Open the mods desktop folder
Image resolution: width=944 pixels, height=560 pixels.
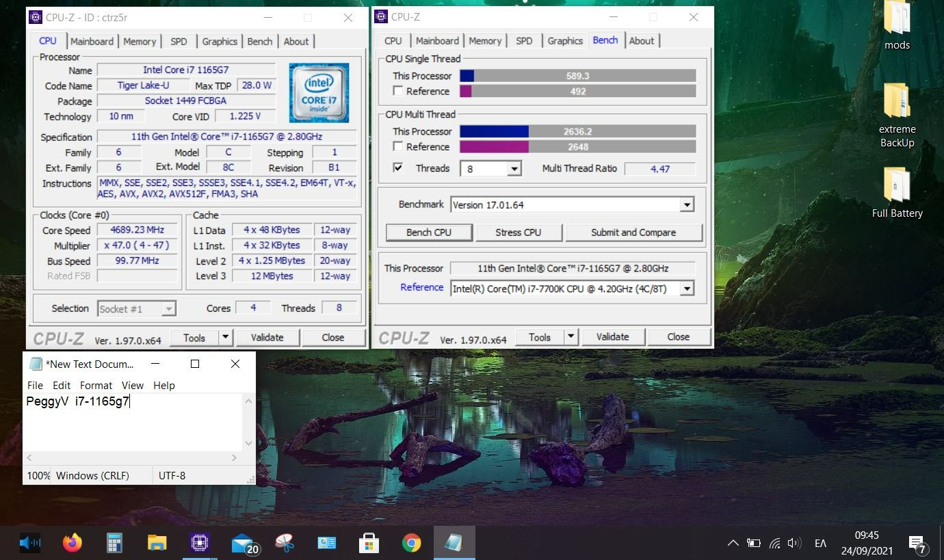pyautogui.click(x=897, y=26)
